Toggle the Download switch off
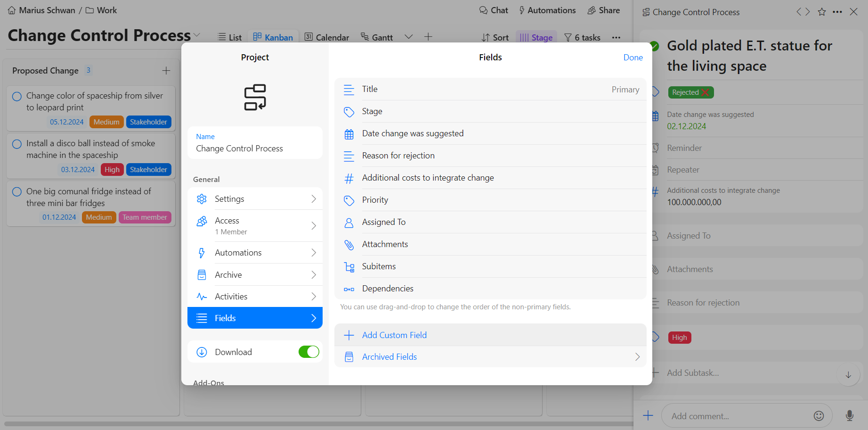868x430 pixels. 308,352
